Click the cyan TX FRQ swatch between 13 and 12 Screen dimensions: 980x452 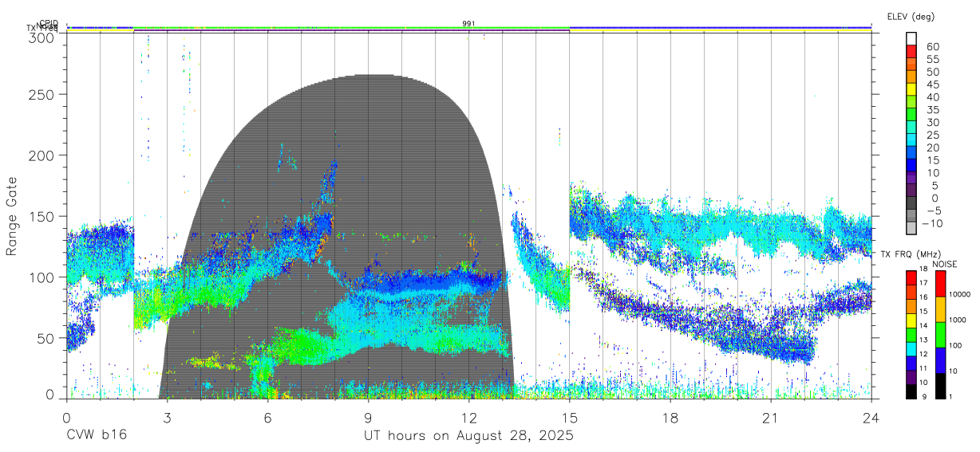tap(910, 348)
